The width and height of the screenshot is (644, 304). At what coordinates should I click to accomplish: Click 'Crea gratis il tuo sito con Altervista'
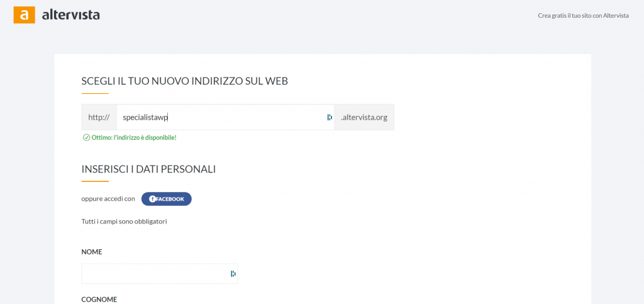[x=583, y=16]
